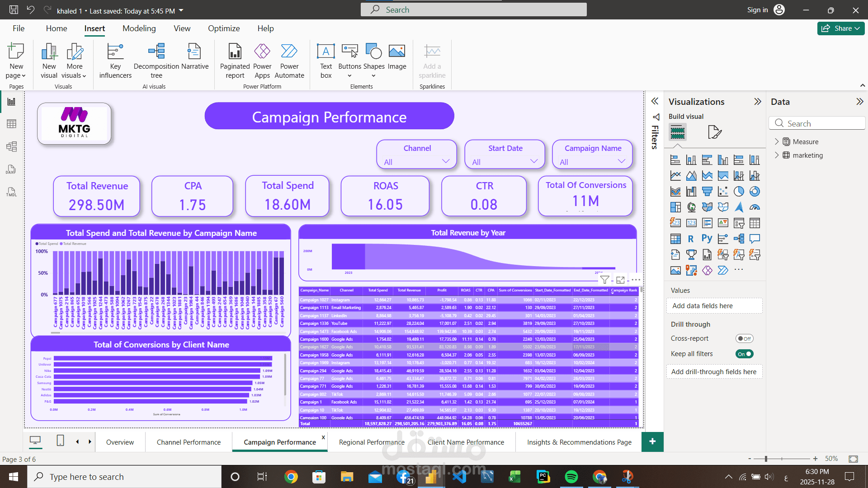Select the Python visual icon
Image resolution: width=868 pixels, height=488 pixels.
pyautogui.click(x=707, y=239)
